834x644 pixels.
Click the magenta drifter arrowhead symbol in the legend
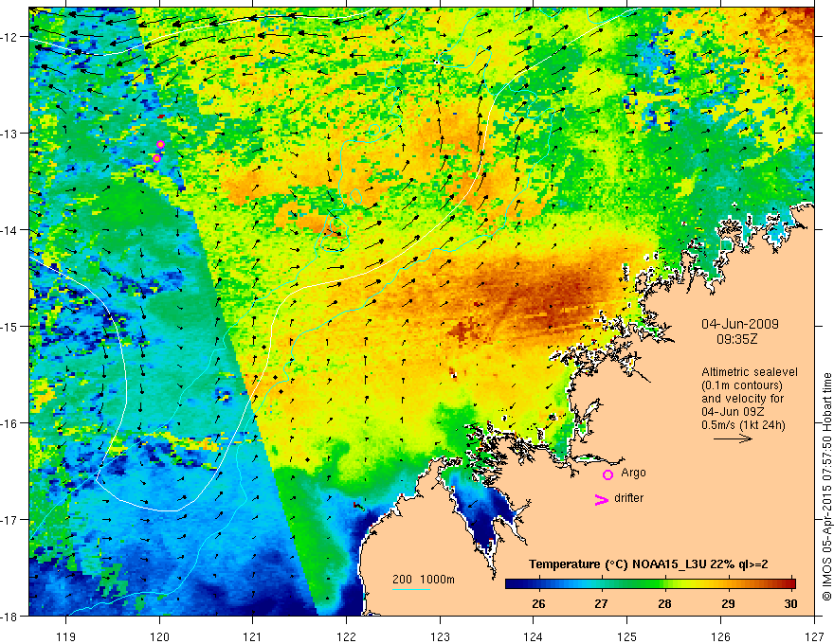point(601,500)
